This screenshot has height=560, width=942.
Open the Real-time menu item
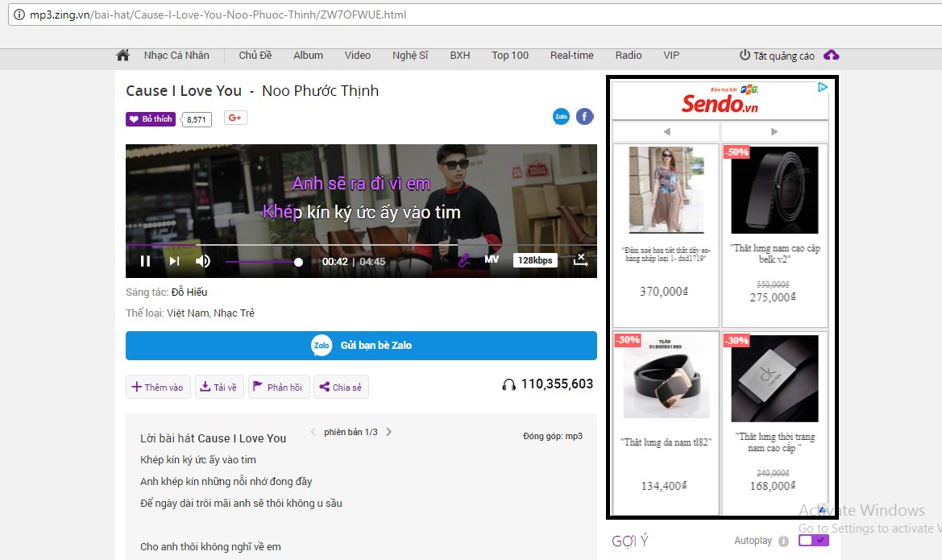coord(572,56)
